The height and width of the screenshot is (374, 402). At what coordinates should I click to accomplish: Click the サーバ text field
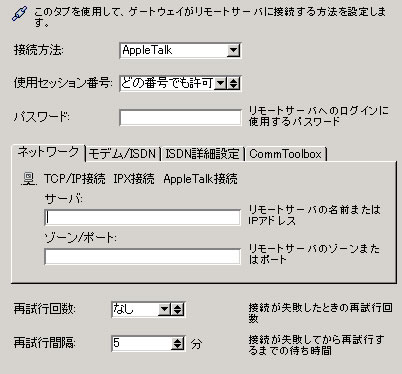pyautogui.click(x=142, y=218)
